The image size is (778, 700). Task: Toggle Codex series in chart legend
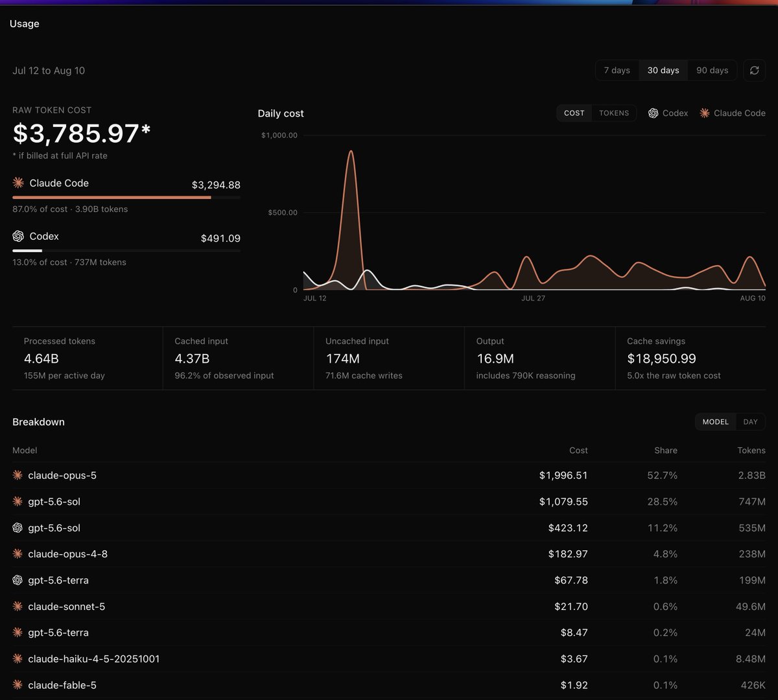668,113
